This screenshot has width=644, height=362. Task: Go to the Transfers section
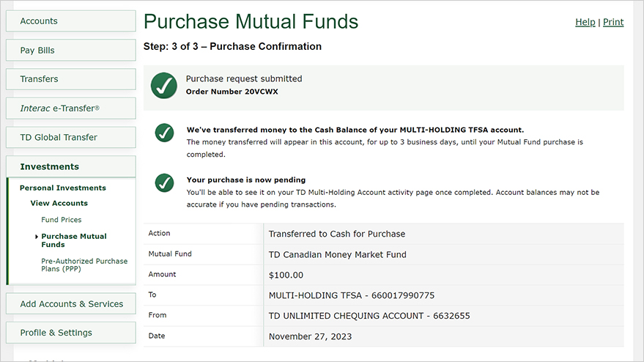click(x=70, y=79)
